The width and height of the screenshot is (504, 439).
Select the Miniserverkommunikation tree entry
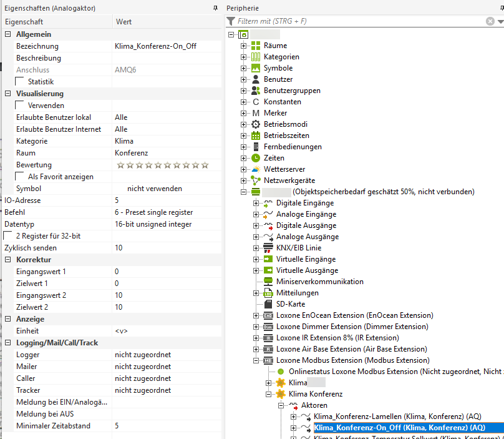(319, 282)
